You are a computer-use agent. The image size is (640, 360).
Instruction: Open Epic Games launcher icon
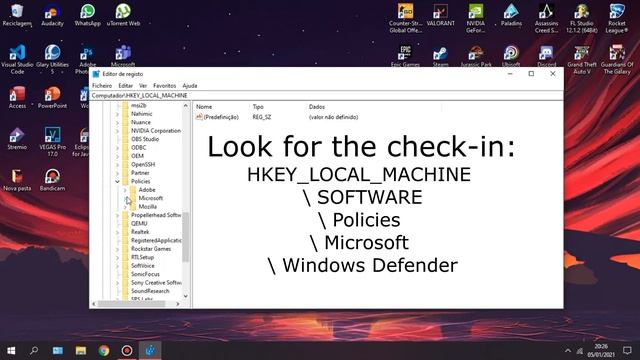(x=405, y=56)
